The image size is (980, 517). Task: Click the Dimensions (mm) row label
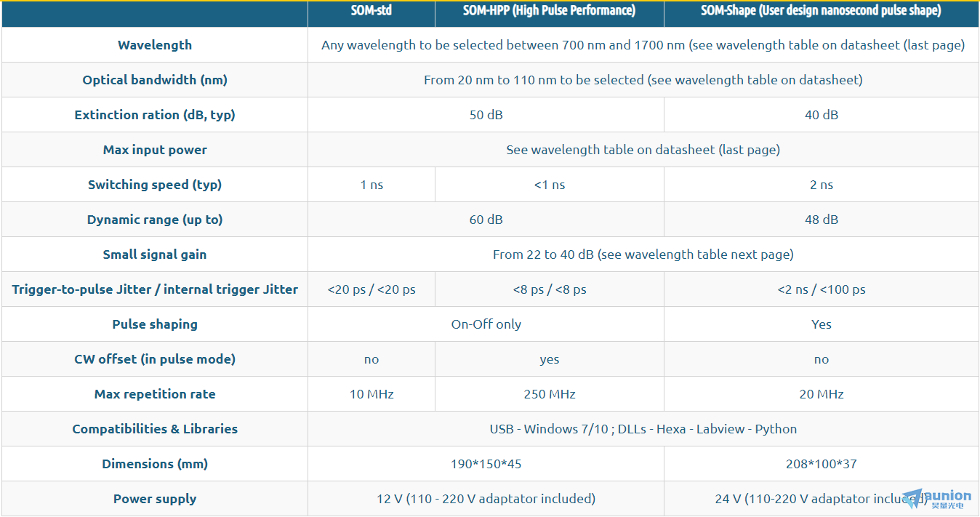pyautogui.click(x=155, y=464)
